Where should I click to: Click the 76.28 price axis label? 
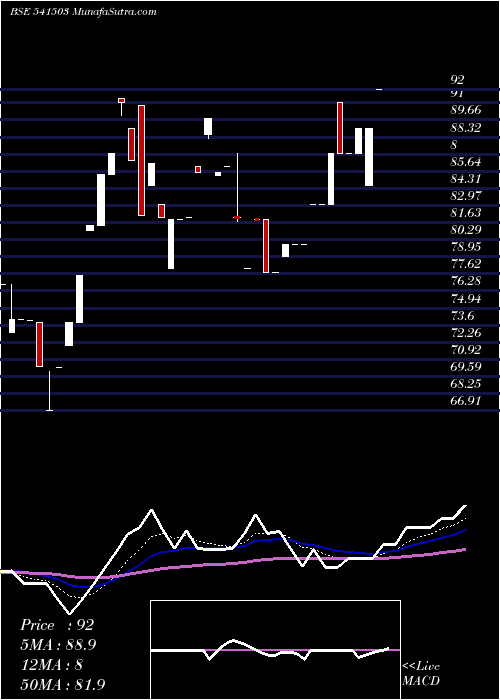[466, 281]
